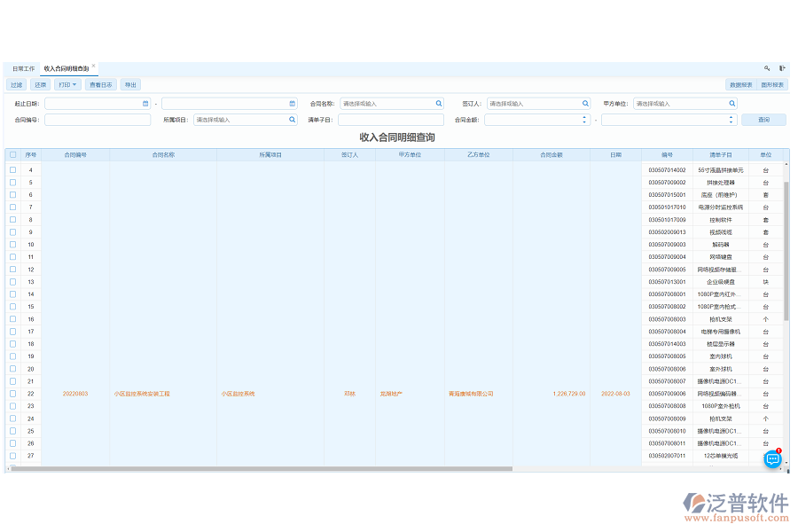The image size is (798, 532).
Task: Toggle the select-all checkbox in table header
Action: (x=12, y=154)
